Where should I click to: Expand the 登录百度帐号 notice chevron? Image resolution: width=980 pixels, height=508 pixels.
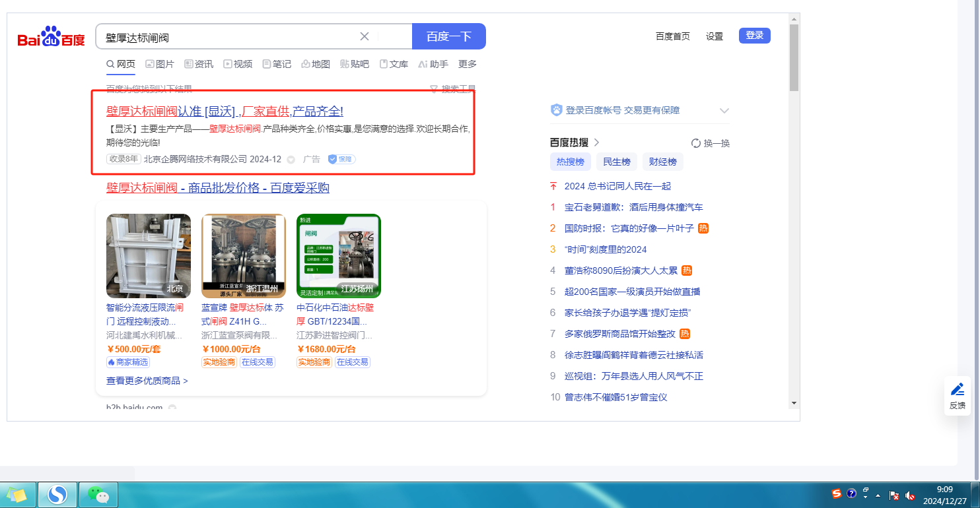click(724, 111)
